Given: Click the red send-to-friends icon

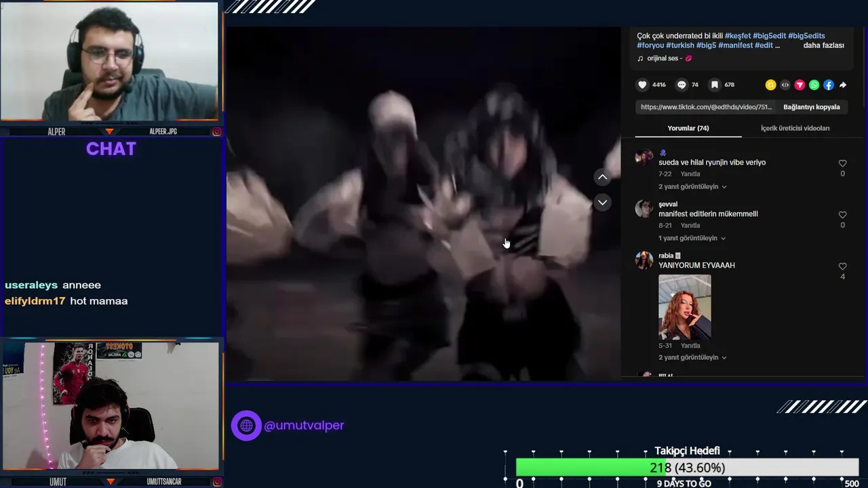Looking at the screenshot, I should click(x=800, y=85).
